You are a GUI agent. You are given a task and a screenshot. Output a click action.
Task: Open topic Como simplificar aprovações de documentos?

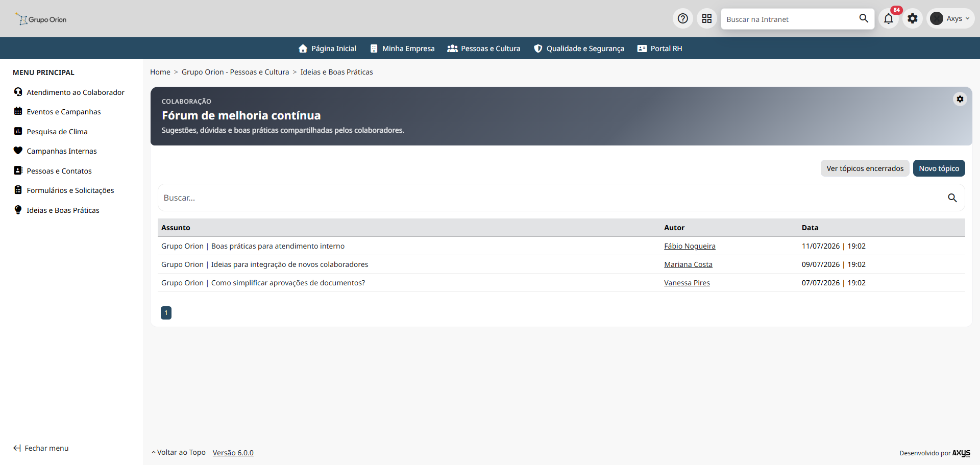(263, 283)
